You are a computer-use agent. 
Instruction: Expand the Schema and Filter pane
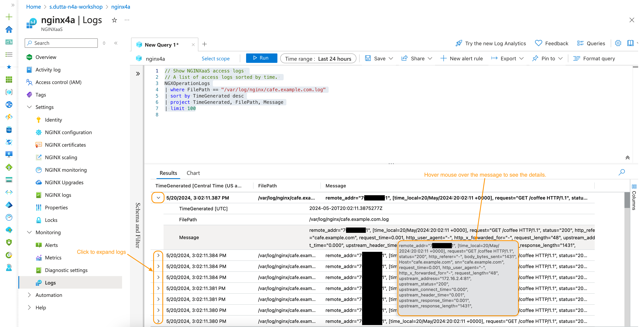coord(138,74)
